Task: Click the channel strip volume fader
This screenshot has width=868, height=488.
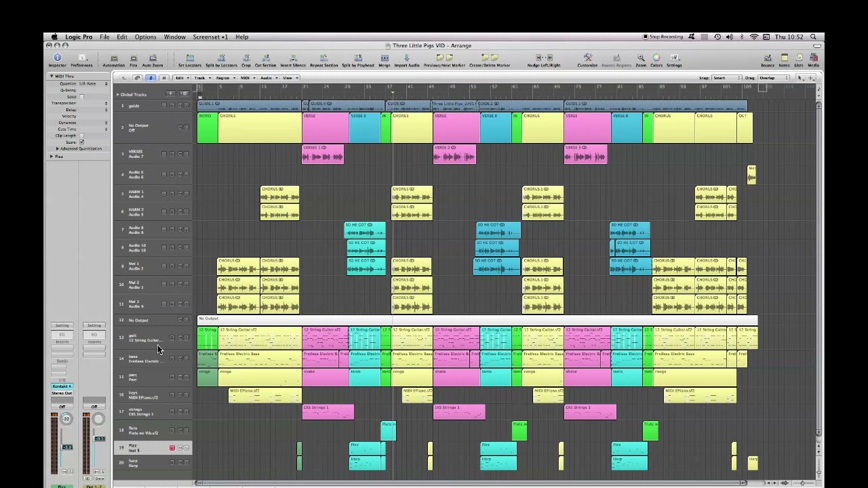Action: (x=67, y=447)
